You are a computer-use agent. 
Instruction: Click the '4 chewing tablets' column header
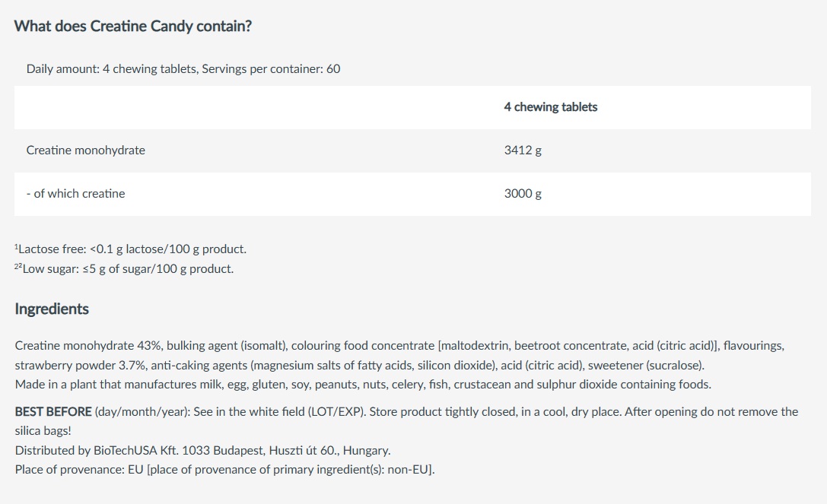550,107
